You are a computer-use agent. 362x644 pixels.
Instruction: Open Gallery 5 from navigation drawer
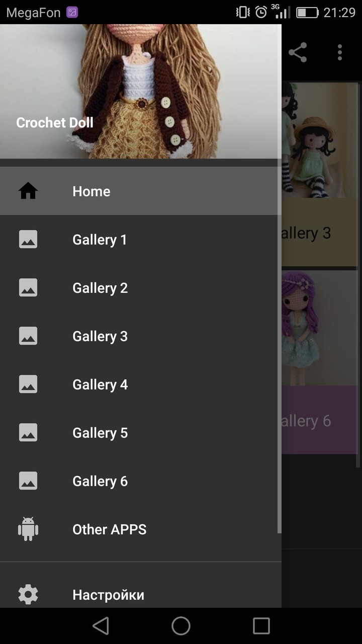tap(100, 433)
